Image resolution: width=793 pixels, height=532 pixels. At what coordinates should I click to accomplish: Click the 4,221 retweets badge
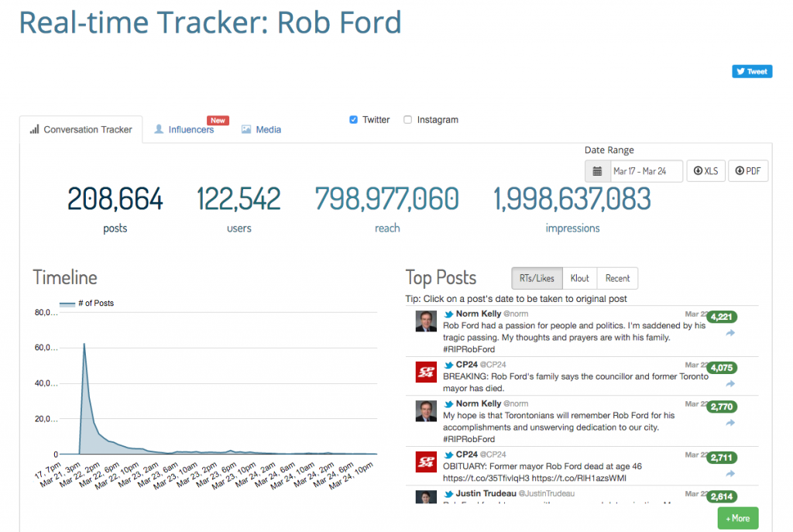722,317
